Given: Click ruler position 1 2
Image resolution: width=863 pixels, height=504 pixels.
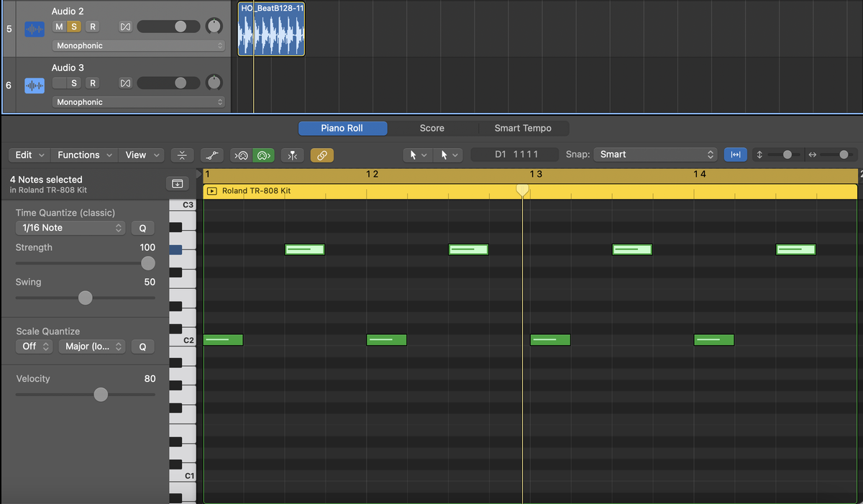Looking at the screenshot, I should 372,175.
